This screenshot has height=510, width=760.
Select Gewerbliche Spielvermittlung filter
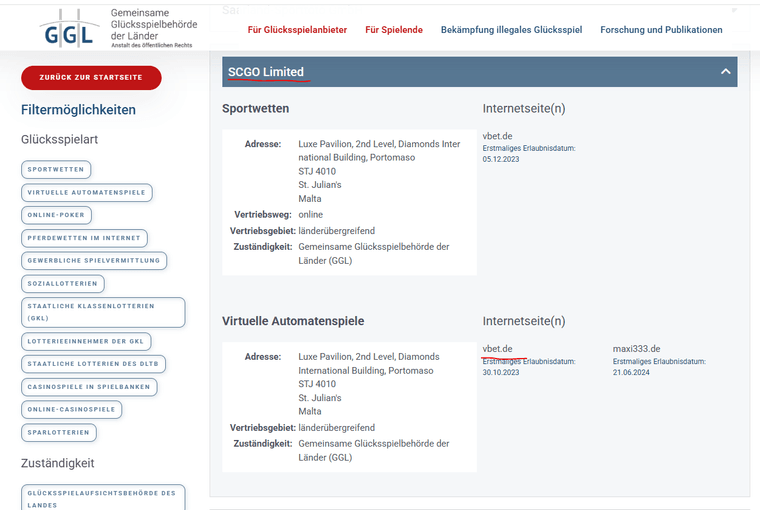94,260
